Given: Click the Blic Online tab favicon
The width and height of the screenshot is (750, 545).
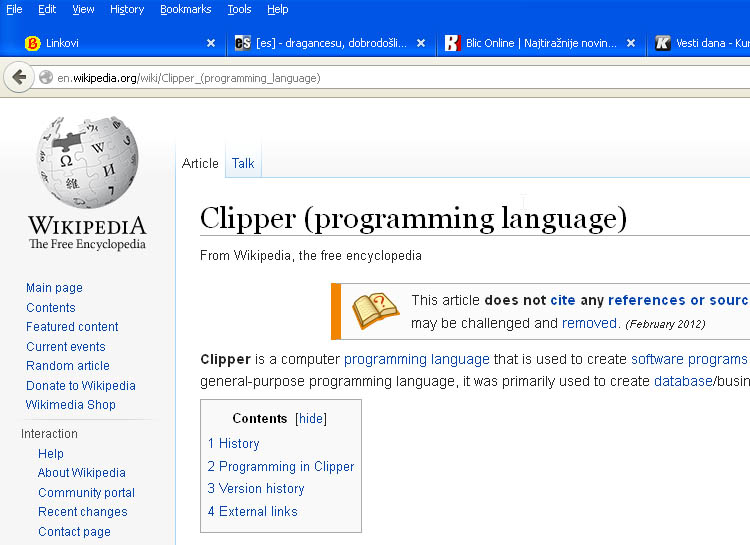Looking at the screenshot, I should coord(452,43).
